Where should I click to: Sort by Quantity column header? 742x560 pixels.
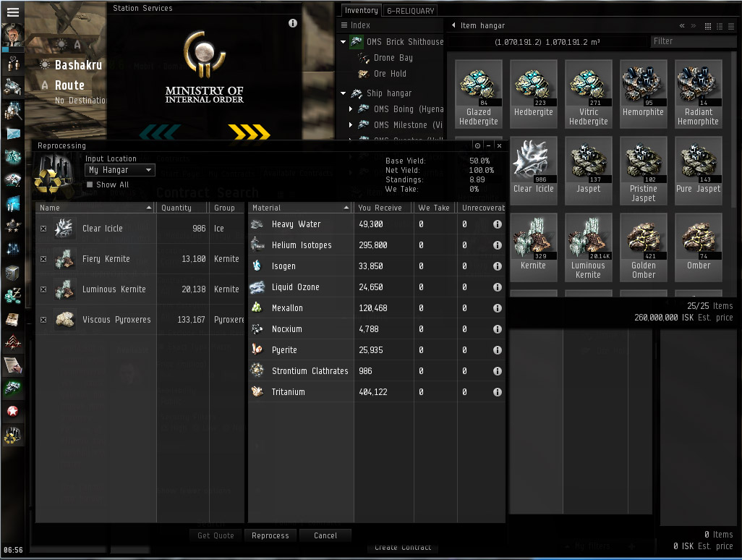(182, 208)
